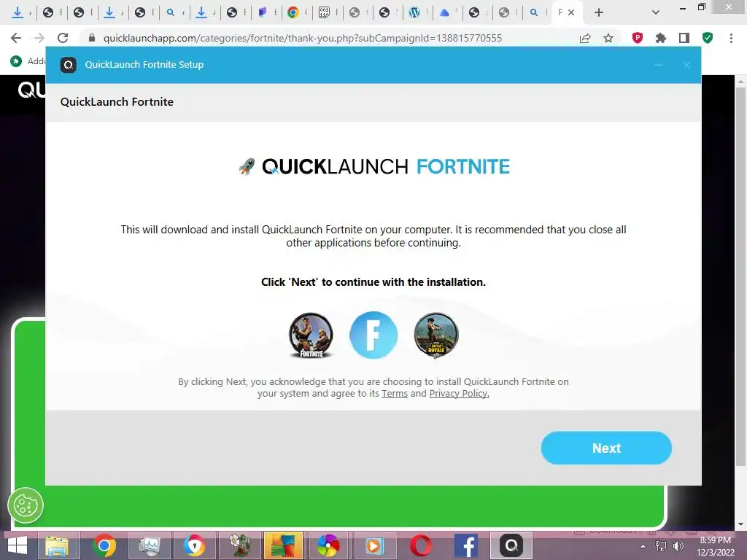The image size is (747, 560).
Task: Open the cookie settings button
Action: (26, 505)
